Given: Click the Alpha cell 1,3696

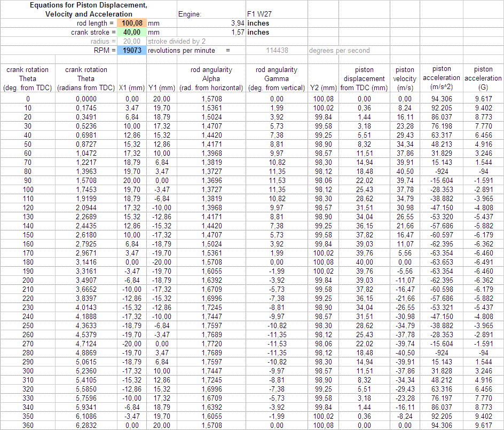Looking at the screenshot, I should pos(211,180).
